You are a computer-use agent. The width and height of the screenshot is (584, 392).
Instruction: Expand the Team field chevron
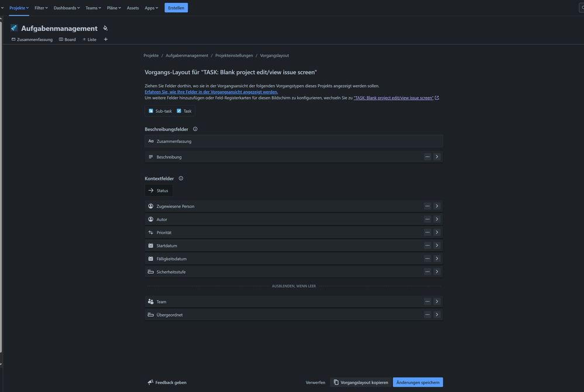point(437,301)
